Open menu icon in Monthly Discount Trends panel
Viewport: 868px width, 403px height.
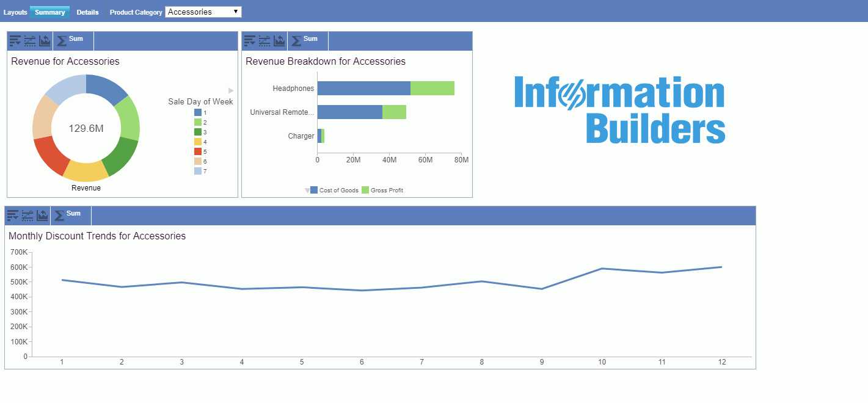tap(13, 216)
